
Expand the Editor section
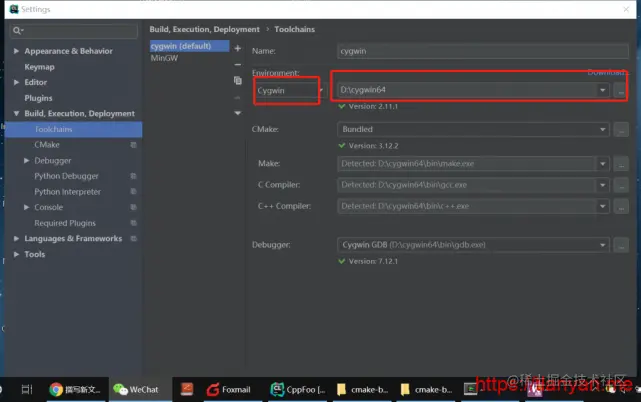tap(16, 82)
